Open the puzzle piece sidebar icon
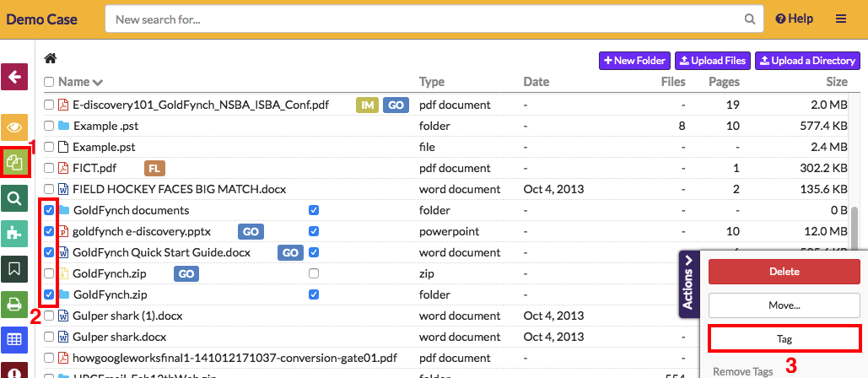The image size is (868, 378). 14,234
